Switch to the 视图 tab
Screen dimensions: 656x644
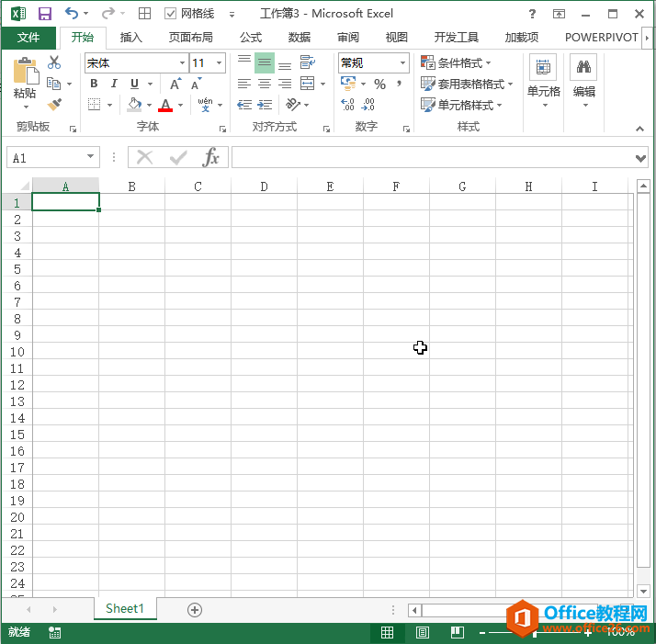coord(397,38)
